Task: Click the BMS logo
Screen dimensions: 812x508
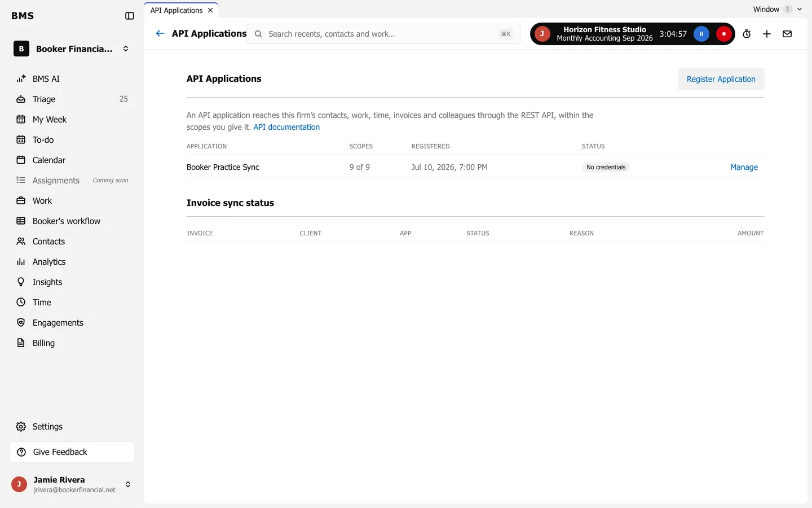Action: point(23,16)
